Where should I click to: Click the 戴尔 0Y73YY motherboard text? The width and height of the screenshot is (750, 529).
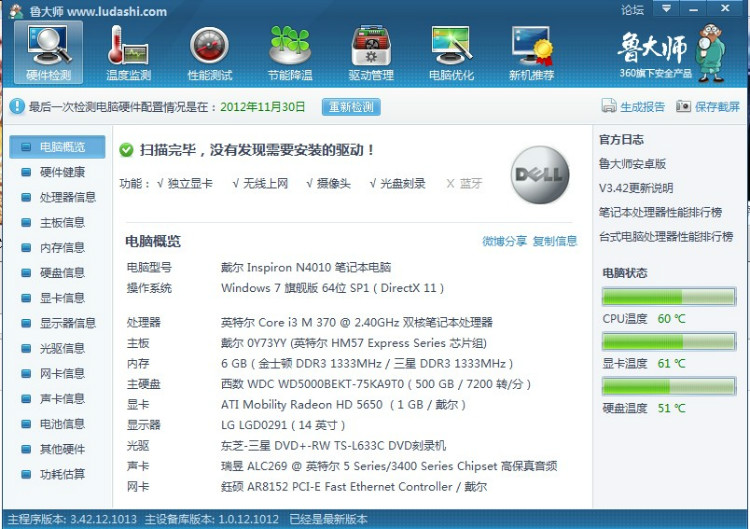pyautogui.click(x=353, y=343)
